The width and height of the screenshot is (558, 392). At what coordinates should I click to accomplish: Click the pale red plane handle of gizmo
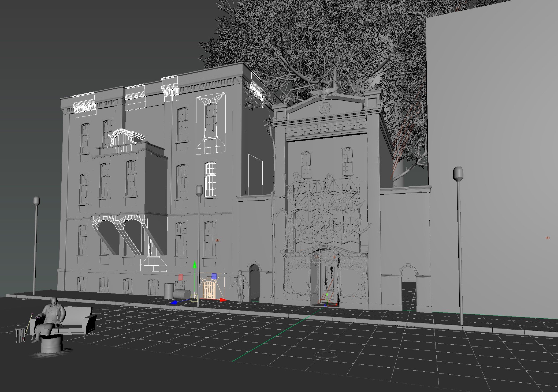tap(181, 277)
